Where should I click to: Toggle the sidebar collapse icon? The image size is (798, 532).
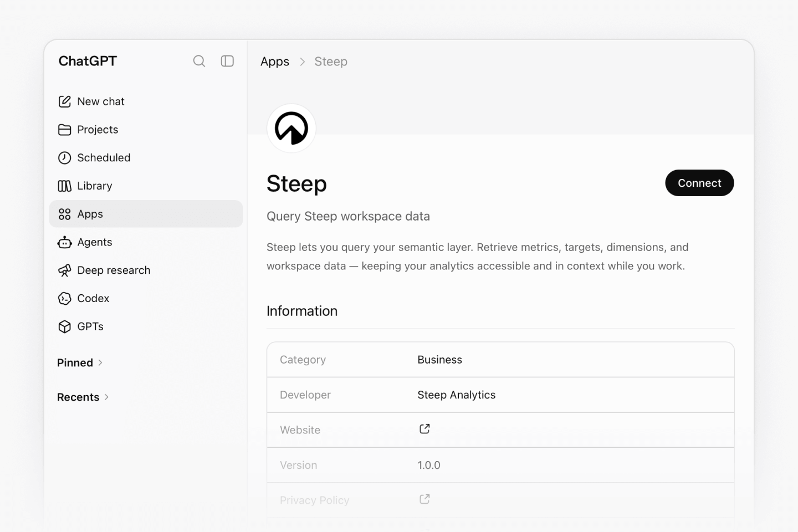click(x=227, y=61)
